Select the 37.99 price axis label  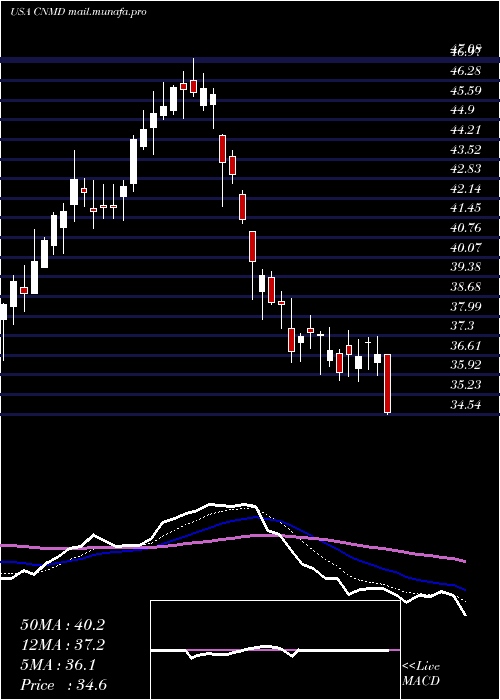click(x=465, y=306)
